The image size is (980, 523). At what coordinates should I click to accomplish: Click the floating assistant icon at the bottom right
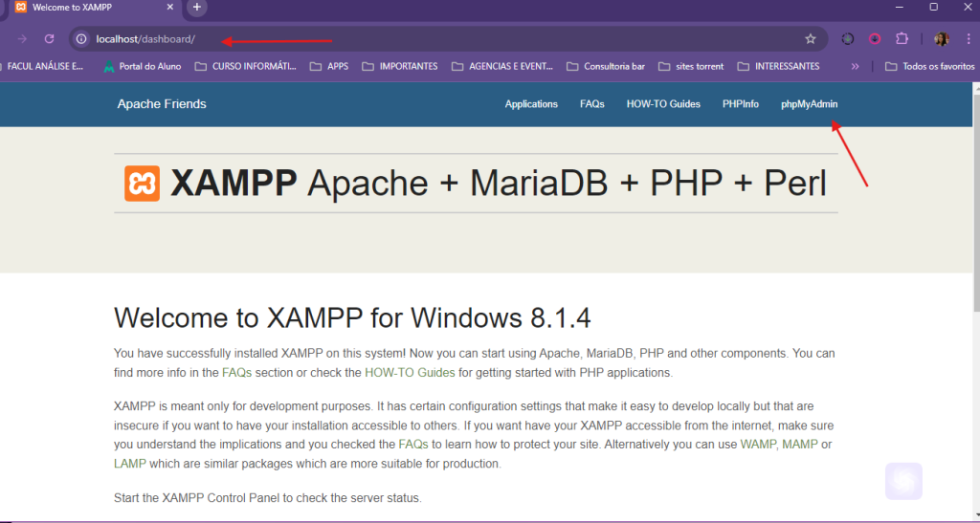[903, 481]
